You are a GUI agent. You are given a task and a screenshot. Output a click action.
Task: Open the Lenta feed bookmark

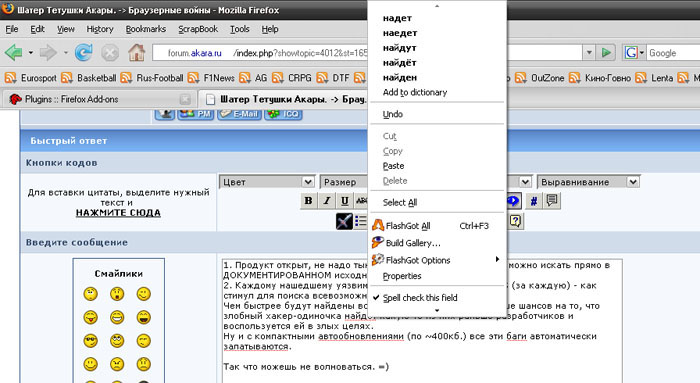(x=654, y=78)
